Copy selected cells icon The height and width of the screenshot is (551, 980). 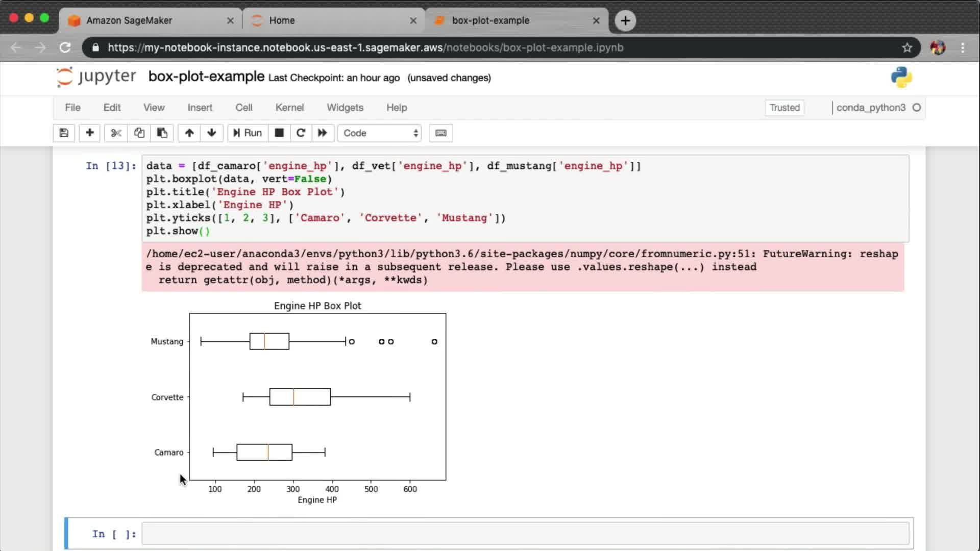(x=139, y=133)
